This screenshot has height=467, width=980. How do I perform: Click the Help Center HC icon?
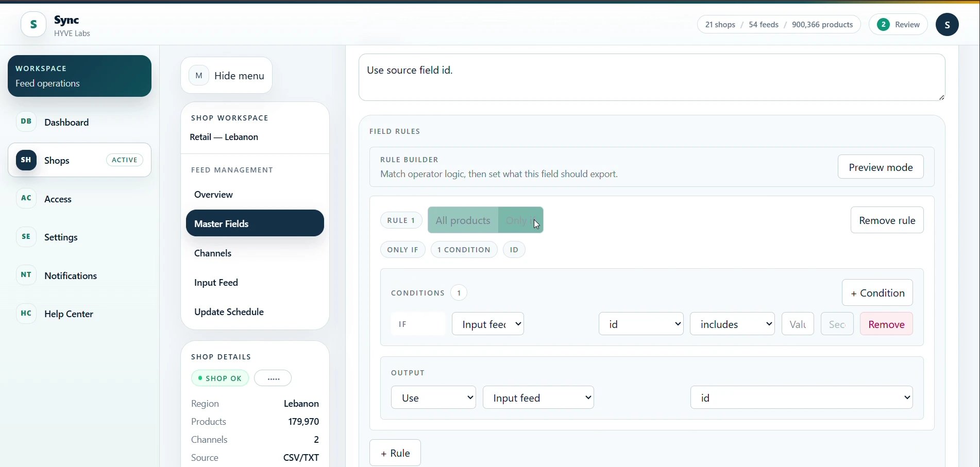[26, 314]
